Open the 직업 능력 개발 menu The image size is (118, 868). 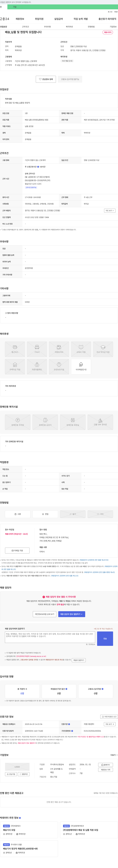81,19
